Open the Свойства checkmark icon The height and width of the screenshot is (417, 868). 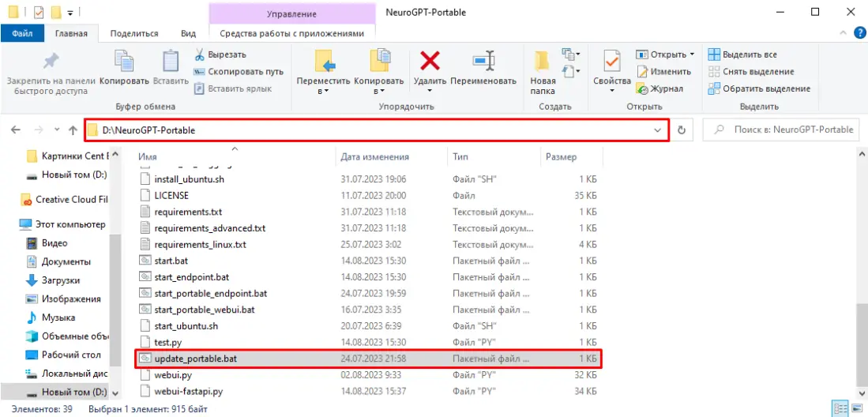tap(611, 61)
